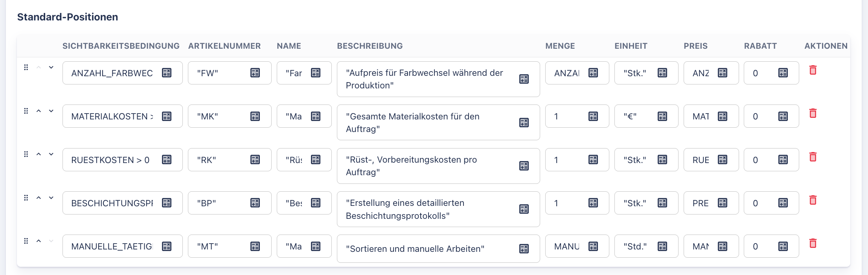Delete the "MT" manuelle Arbeiten row
This screenshot has width=868, height=275.
[x=813, y=244]
